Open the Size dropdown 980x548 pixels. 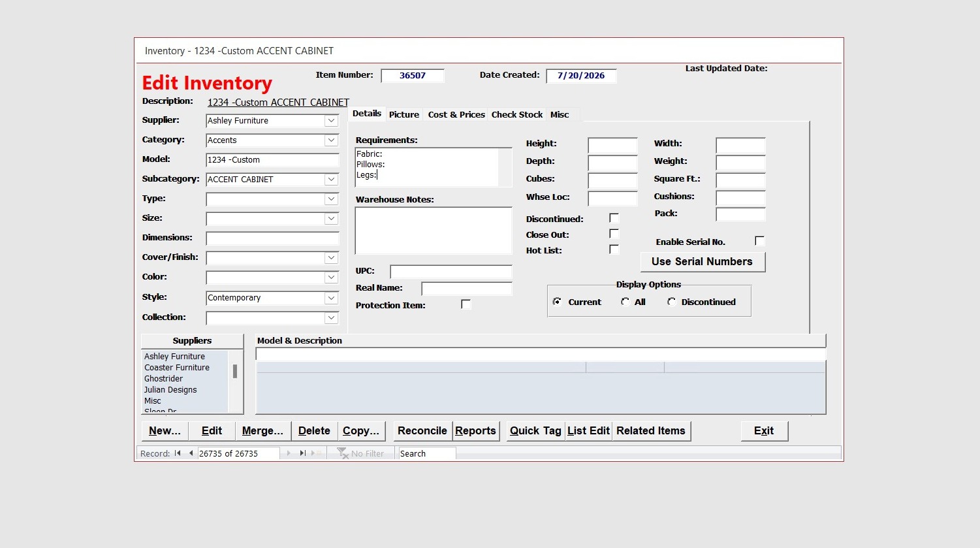pyautogui.click(x=332, y=219)
